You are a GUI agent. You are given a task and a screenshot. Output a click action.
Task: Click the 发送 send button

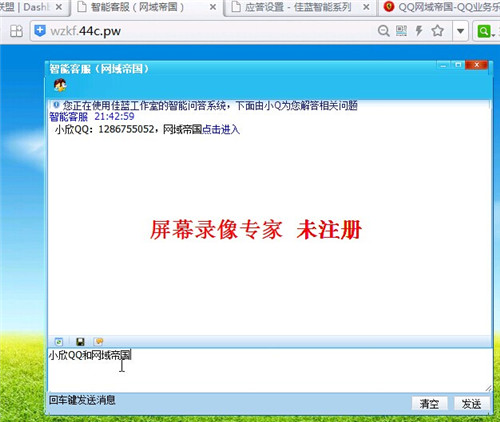click(x=471, y=404)
